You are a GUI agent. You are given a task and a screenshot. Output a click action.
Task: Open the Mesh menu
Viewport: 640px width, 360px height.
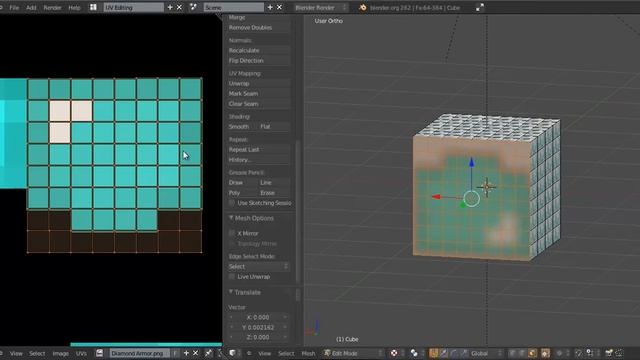point(308,353)
